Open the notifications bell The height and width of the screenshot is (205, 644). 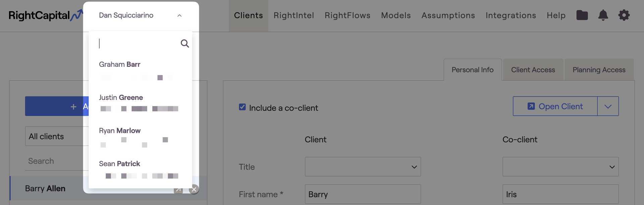coord(603,15)
